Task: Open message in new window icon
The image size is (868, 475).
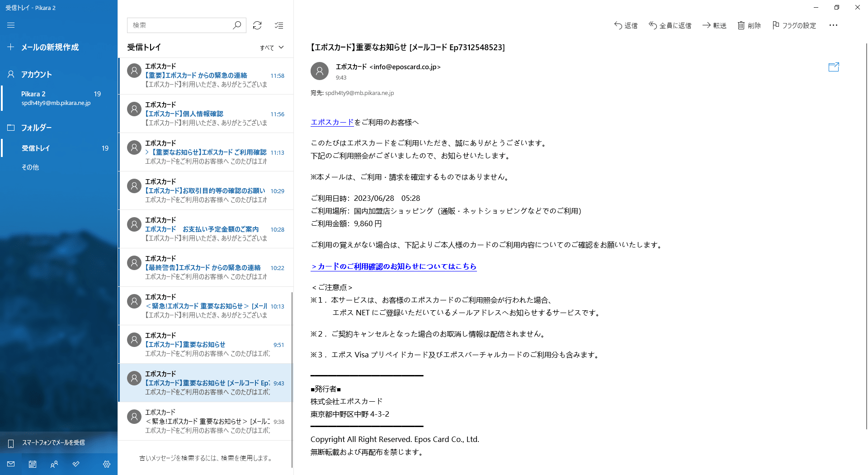Action: [x=834, y=67]
